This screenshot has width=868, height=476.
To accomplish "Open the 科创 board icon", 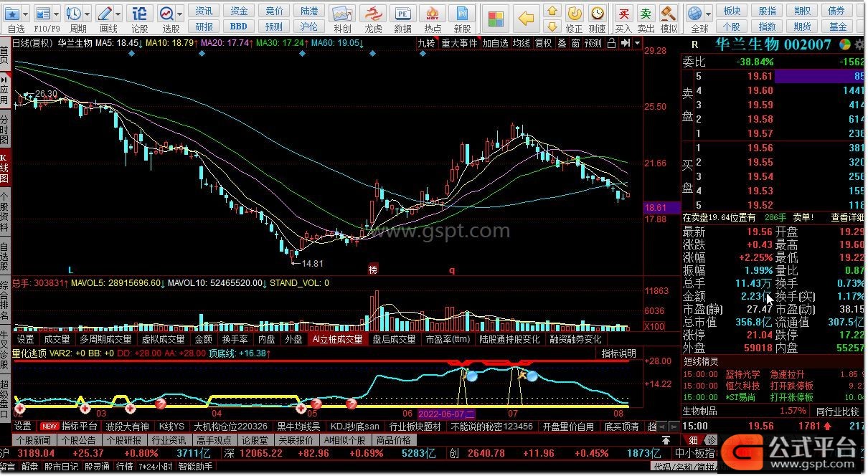I will (342, 14).
